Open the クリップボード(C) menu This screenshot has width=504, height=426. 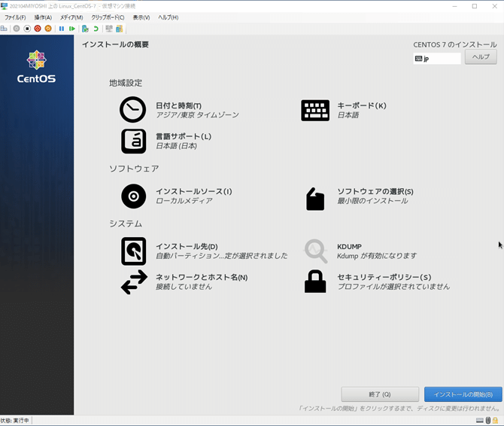pos(108,17)
